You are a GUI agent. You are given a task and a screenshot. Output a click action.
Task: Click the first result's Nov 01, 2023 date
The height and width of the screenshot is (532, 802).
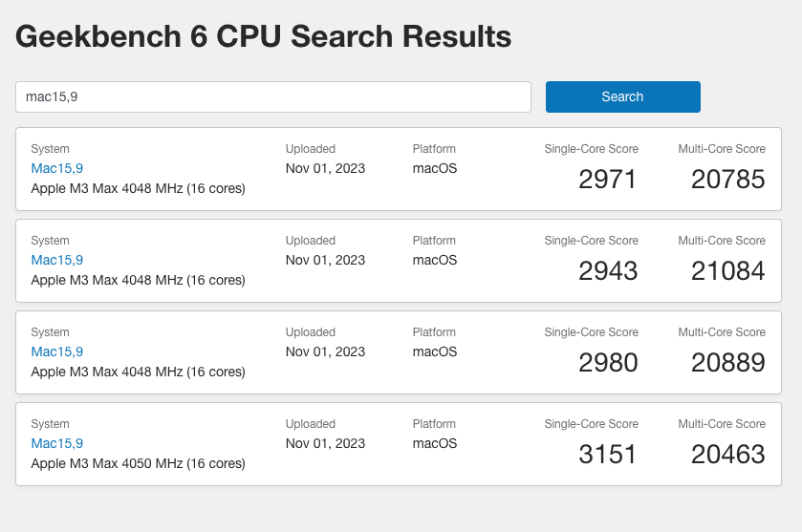tap(325, 168)
